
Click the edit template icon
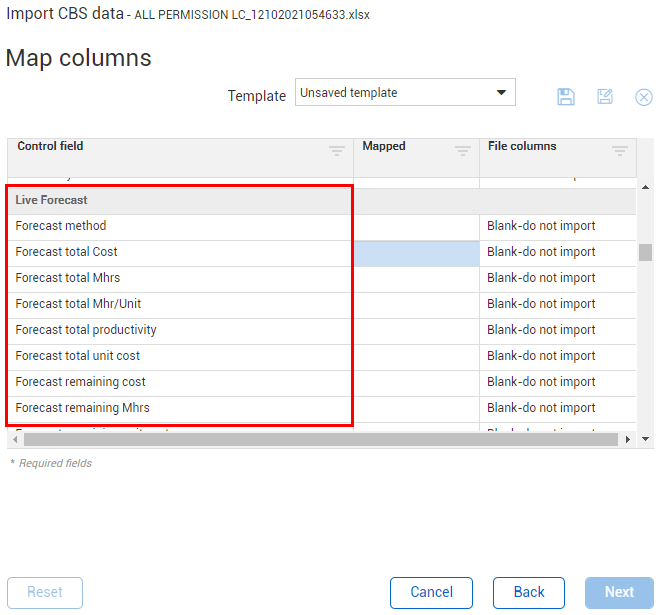605,97
